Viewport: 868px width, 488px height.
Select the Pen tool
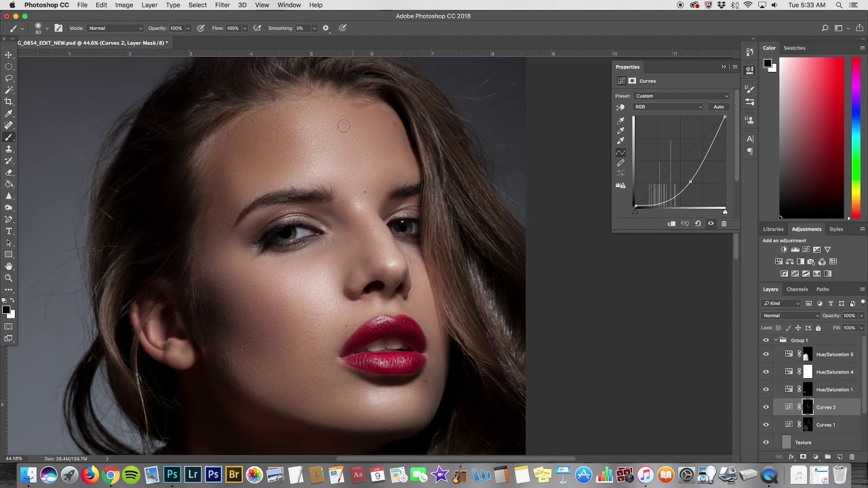coord(9,220)
